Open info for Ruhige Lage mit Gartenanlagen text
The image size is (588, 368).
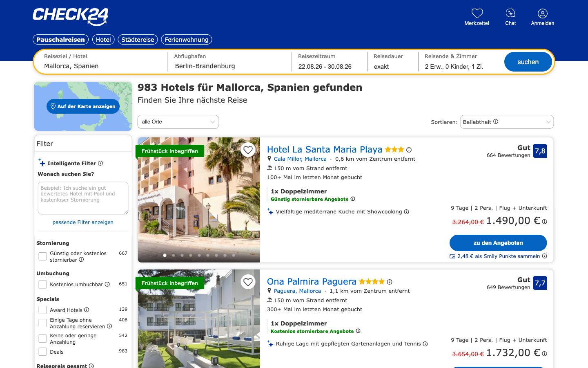(425, 344)
